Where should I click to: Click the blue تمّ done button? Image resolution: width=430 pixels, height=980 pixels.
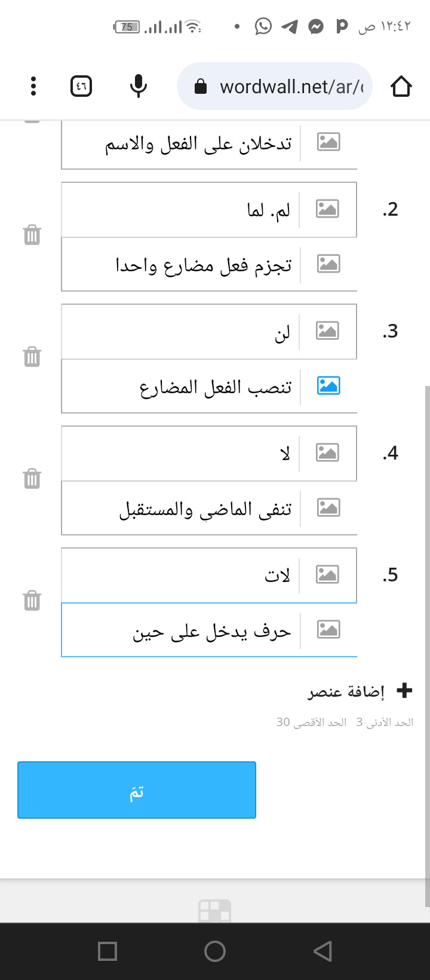pos(137,790)
